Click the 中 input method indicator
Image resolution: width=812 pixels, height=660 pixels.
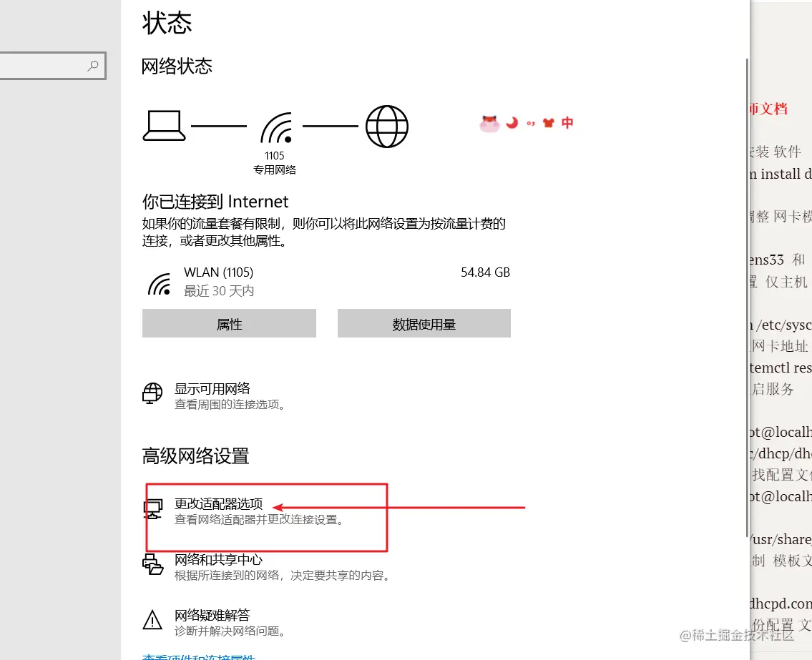point(567,123)
